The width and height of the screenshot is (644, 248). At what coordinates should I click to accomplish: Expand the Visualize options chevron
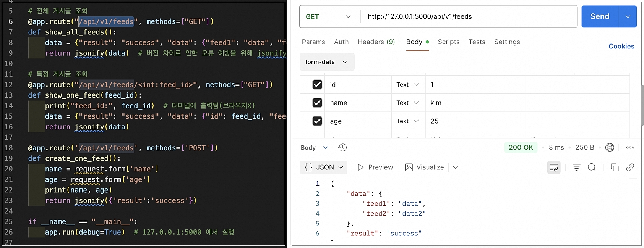click(x=456, y=167)
